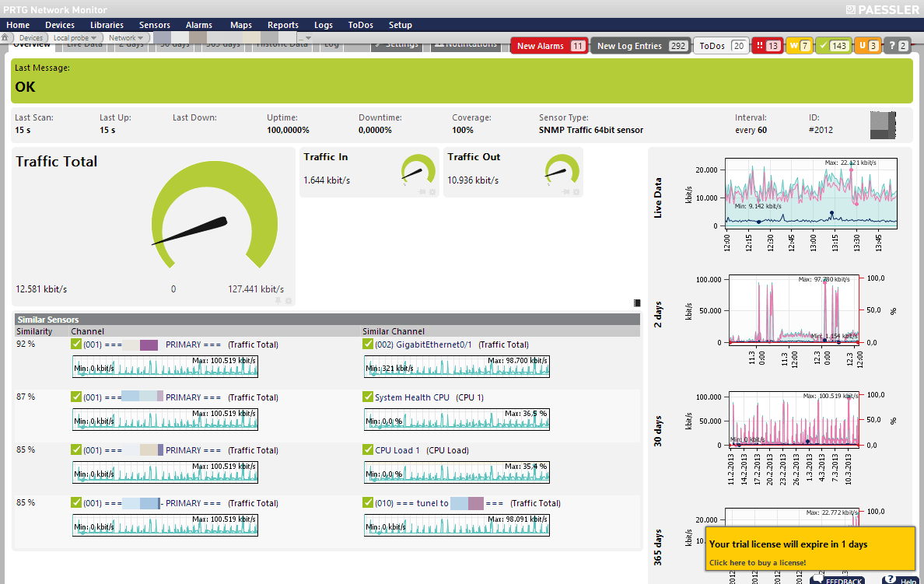Pin the Traffic Total gauge

tap(278, 300)
